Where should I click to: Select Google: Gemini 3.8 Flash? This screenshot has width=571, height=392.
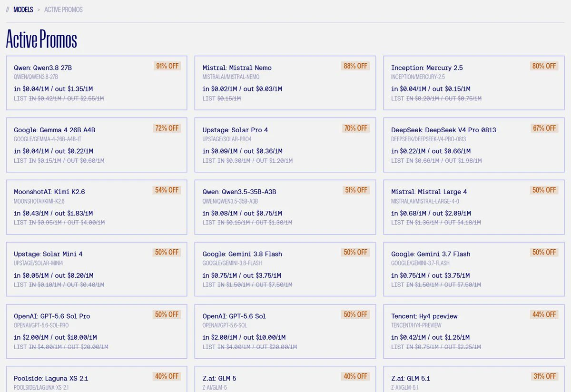click(285, 269)
